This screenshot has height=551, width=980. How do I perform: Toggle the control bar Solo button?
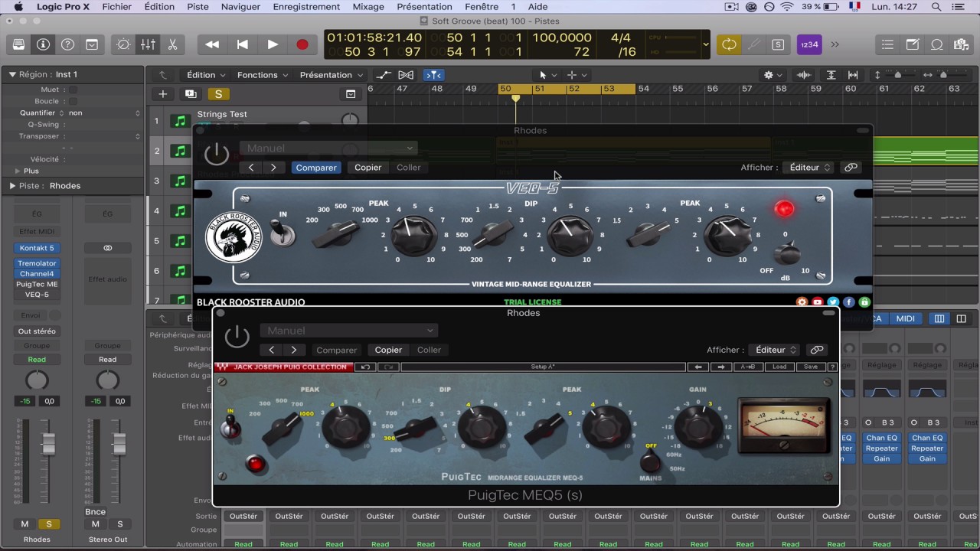coord(778,44)
